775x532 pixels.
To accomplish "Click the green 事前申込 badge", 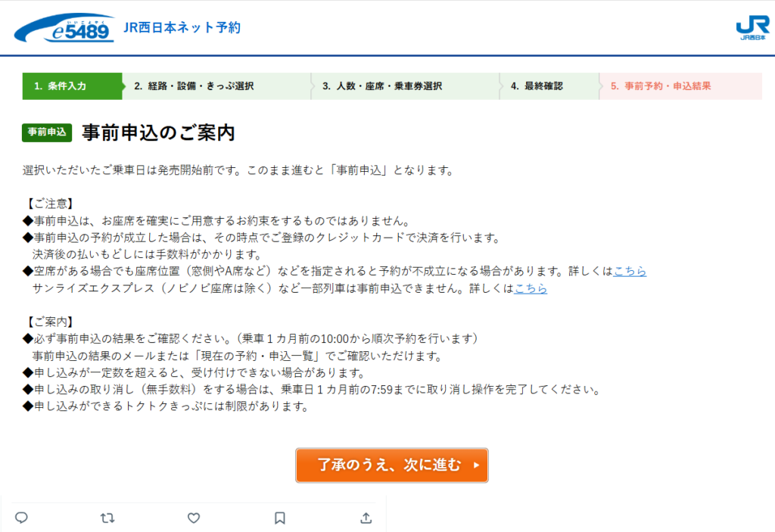I will [47, 132].
